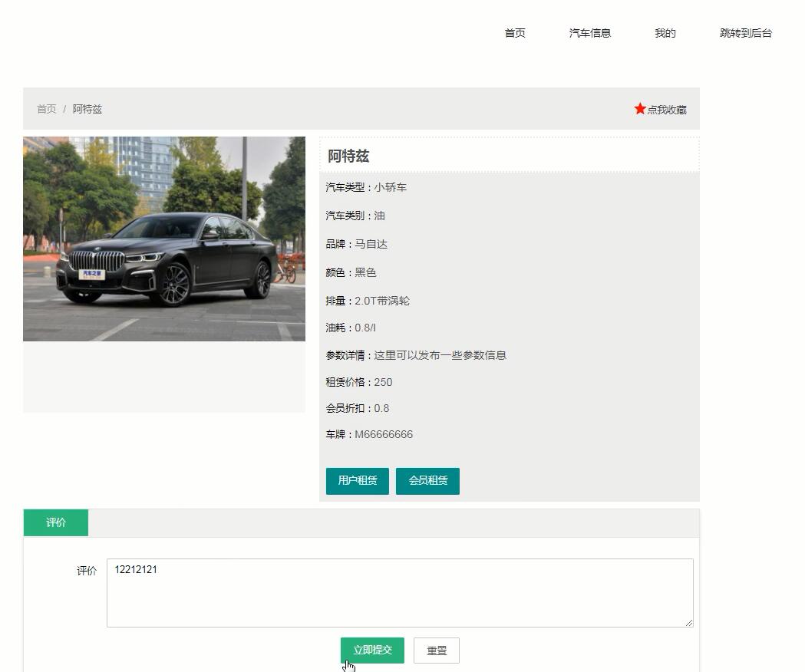
Task: Click the 阿特兹 breadcrumb item
Action: point(87,109)
